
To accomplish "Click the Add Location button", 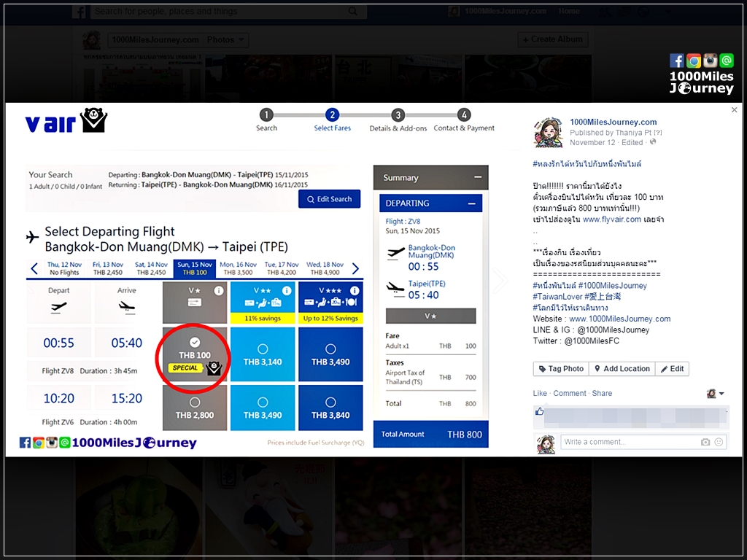I will (x=622, y=368).
